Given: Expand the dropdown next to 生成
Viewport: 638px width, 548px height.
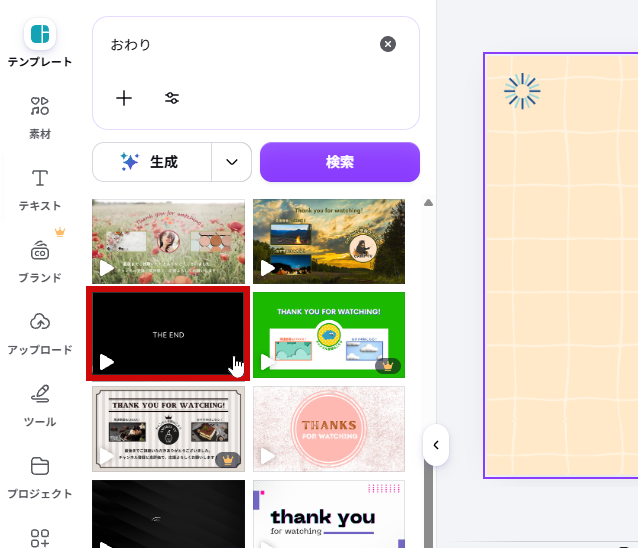Looking at the screenshot, I should click(232, 162).
